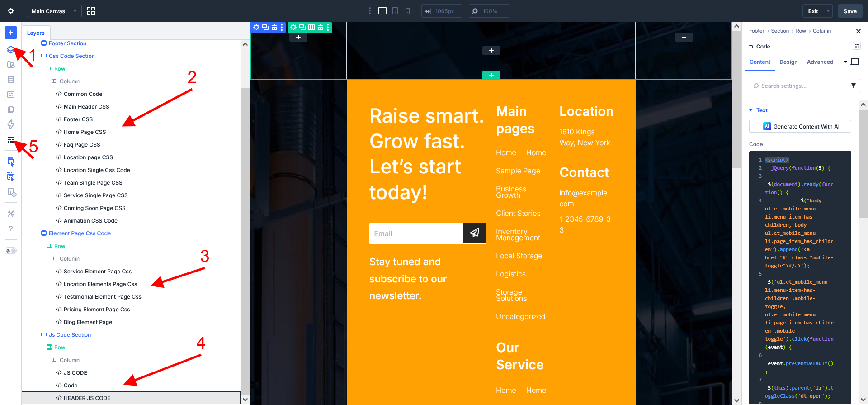Image resolution: width=868 pixels, height=405 pixels.
Task: Open green row more options dots
Action: 328,27
